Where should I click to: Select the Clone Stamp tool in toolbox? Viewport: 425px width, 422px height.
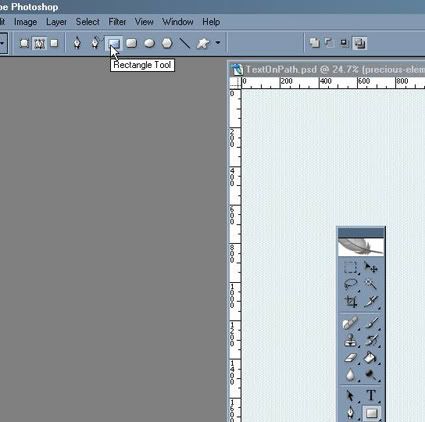(351, 340)
